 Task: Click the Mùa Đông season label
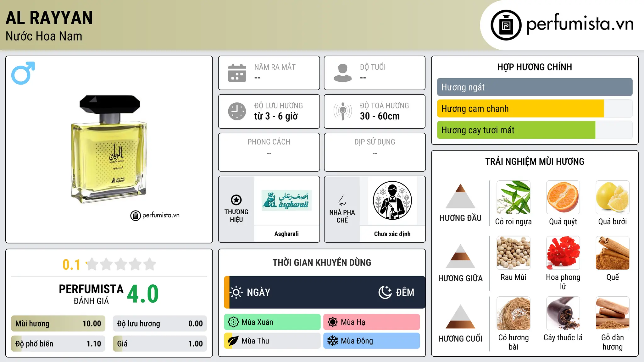[x=357, y=341]
